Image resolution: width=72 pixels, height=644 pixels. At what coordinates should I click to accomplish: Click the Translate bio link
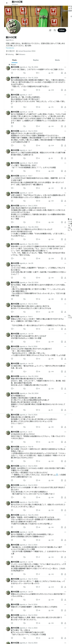point(10,48)
